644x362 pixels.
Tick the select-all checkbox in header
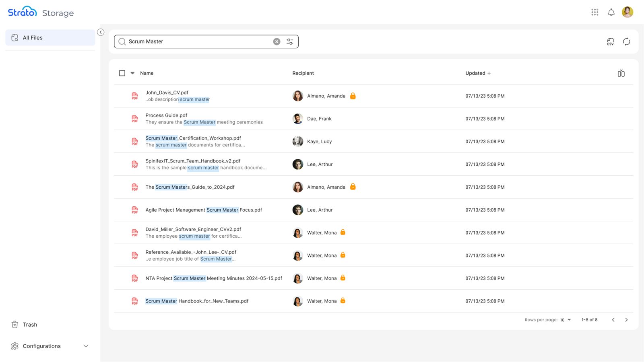pos(122,73)
